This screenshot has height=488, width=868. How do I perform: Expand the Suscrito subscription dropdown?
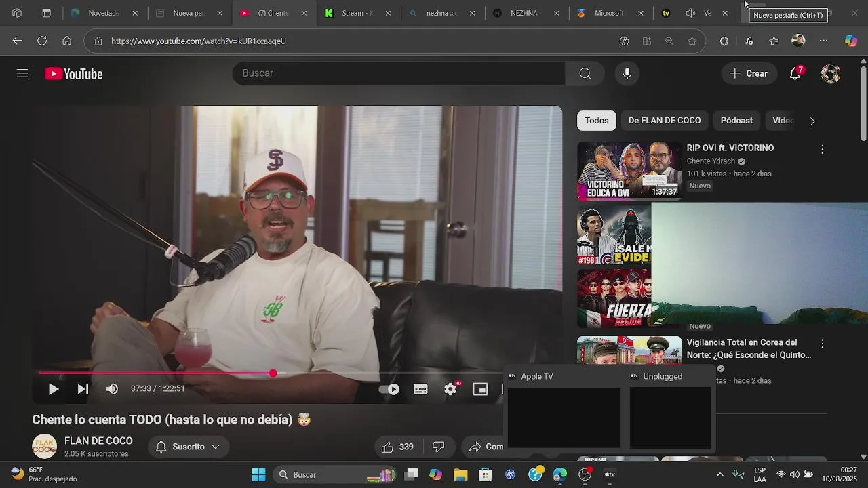tap(189, 447)
